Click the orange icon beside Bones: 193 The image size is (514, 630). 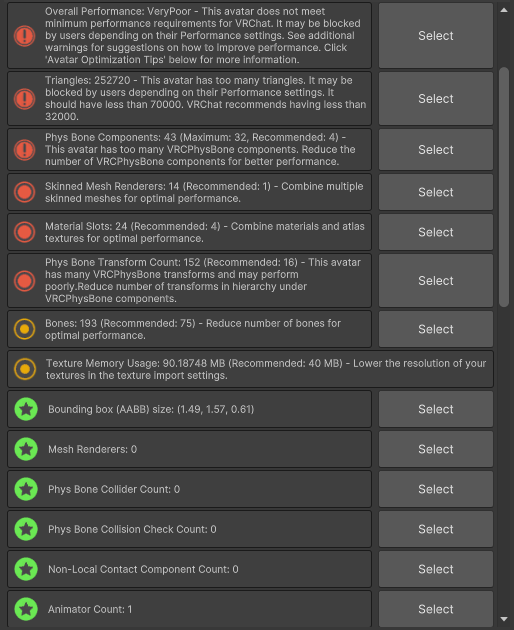click(x=25, y=329)
